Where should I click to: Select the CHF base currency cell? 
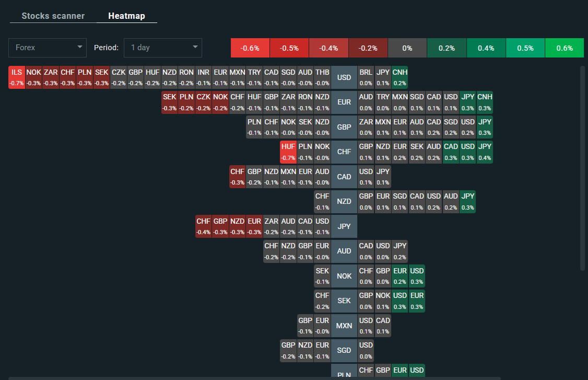point(344,152)
